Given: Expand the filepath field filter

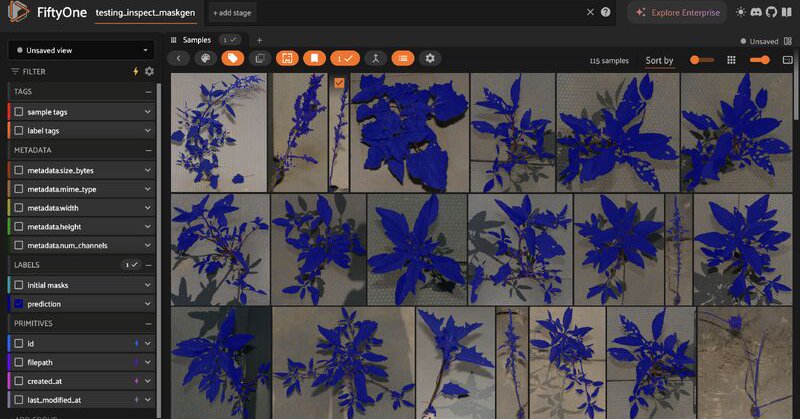Looking at the screenshot, I should (x=147, y=362).
